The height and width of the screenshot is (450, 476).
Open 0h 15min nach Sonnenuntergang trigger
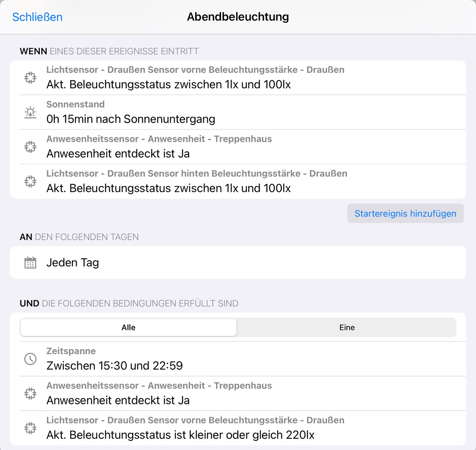[x=238, y=112]
